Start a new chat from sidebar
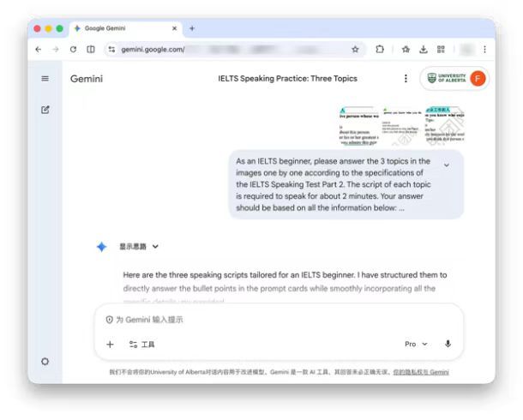This screenshot has height=420, width=523. pos(45,110)
